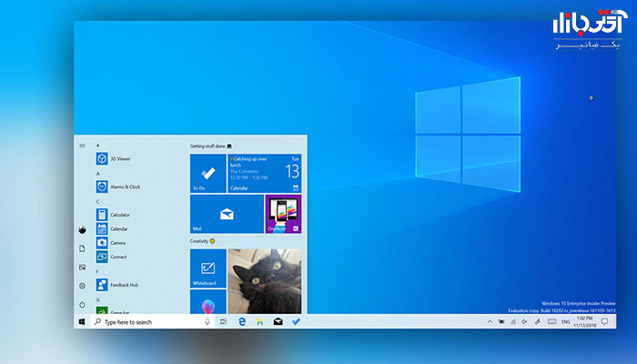Open the Photos tile with black cat
The image size is (637, 364).
coord(265,281)
